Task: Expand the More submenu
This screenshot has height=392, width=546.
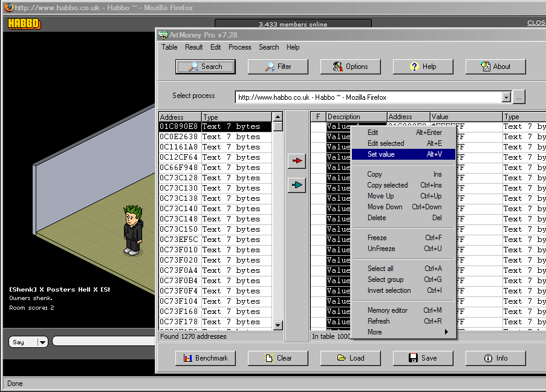Action: (404, 332)
